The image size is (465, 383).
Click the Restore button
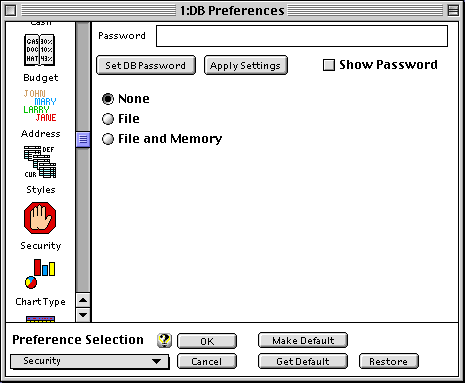pyautogui.click(x=389, y=361)
